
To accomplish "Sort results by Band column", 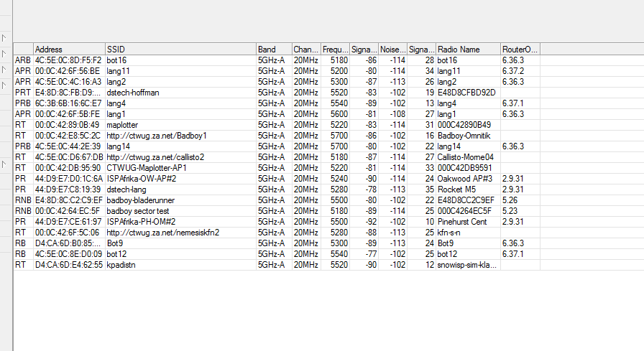I will [x=273, y=49].
